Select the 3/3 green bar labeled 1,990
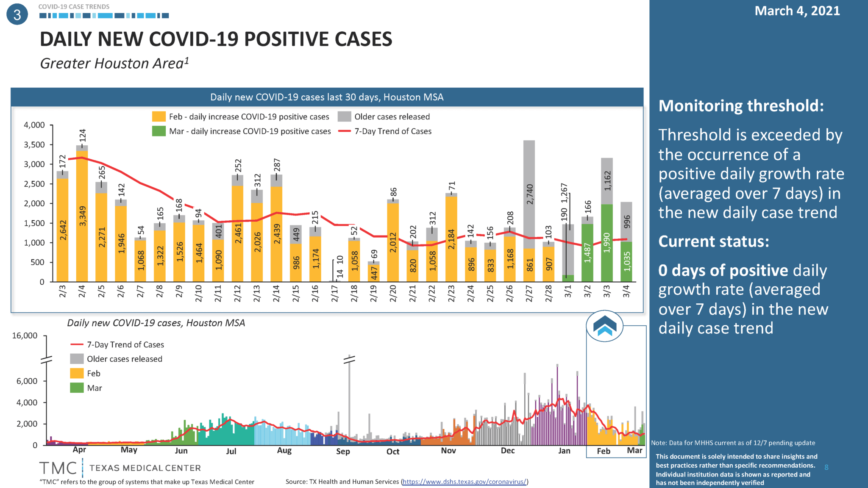 point(607,243)
